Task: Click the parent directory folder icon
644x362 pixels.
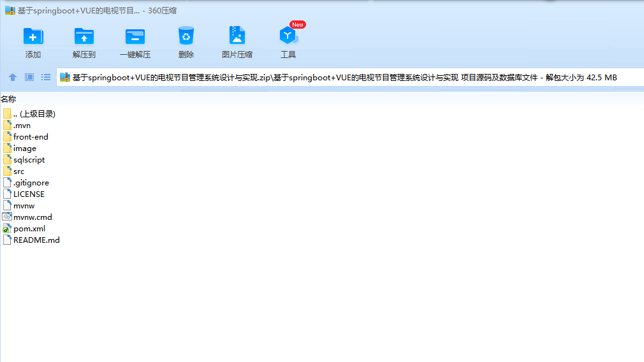Action: tap(7, 113)
